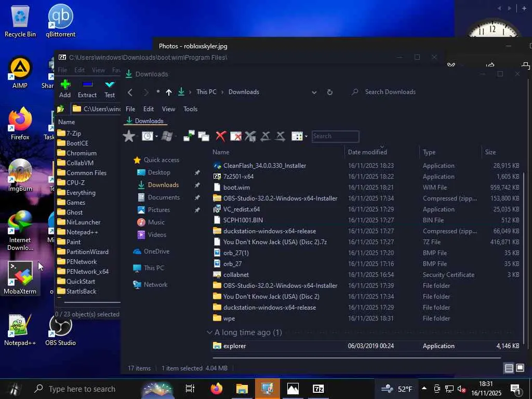Screen dimensions: 532x399
Task: Click the view layout grid icon
Action: (297, 136)
